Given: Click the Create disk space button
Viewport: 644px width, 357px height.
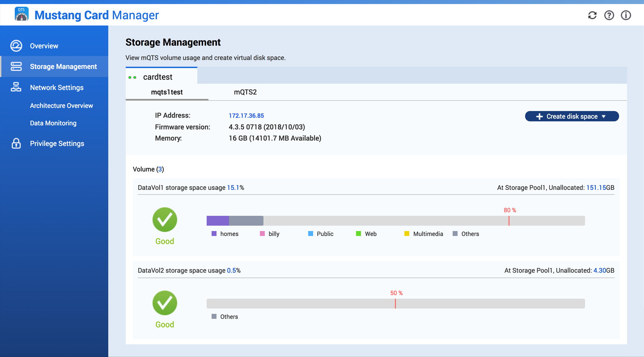Looking at the screenshot, I should tap(572, 116).
